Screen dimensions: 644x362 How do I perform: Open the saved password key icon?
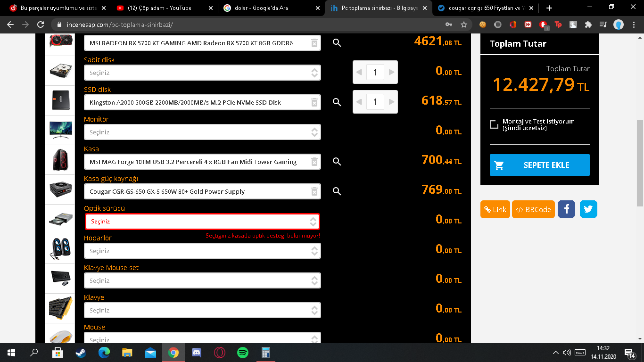pos(449,25)
